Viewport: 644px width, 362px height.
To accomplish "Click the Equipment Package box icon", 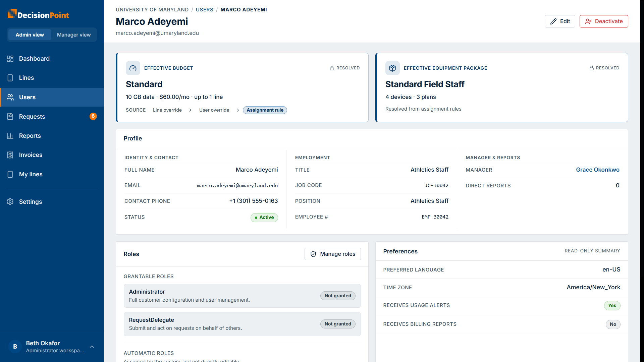I will (x=392, y=68).
